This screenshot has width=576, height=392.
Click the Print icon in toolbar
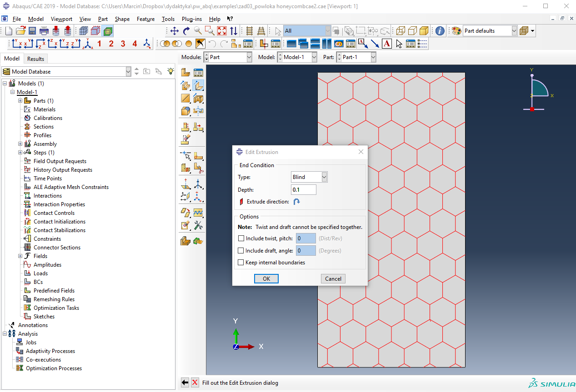coord(44,31)
